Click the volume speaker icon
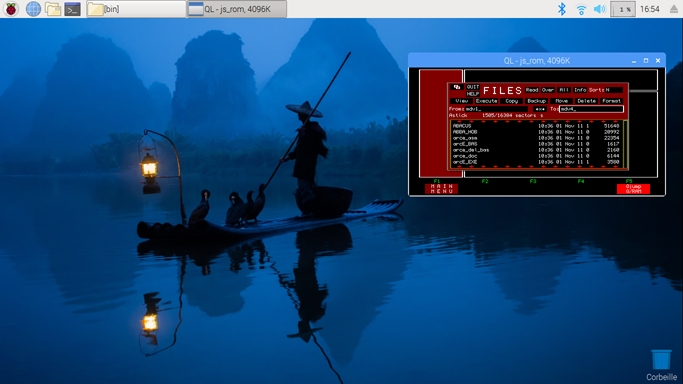Screen dimensions: 683x384 click(x=599, y=9)
